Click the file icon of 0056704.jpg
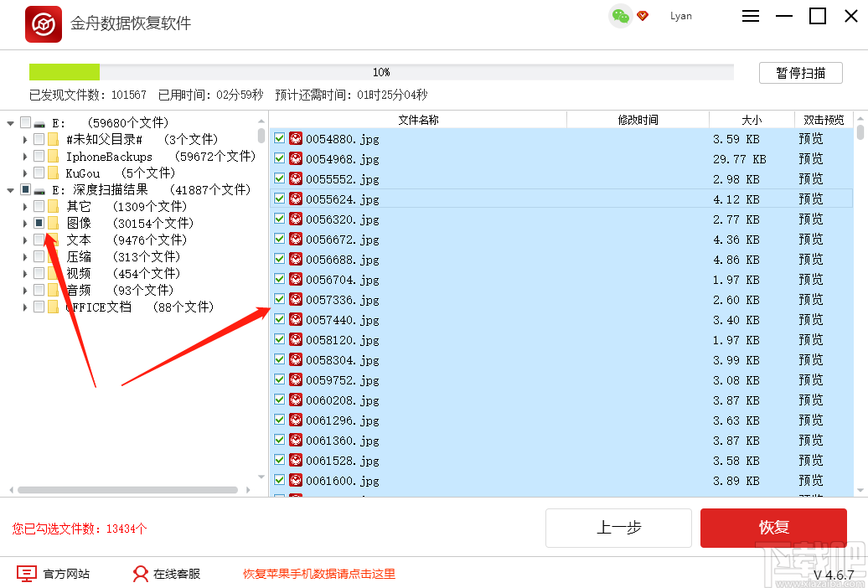Viewport: 868px width, 588px height. (296, 280)
